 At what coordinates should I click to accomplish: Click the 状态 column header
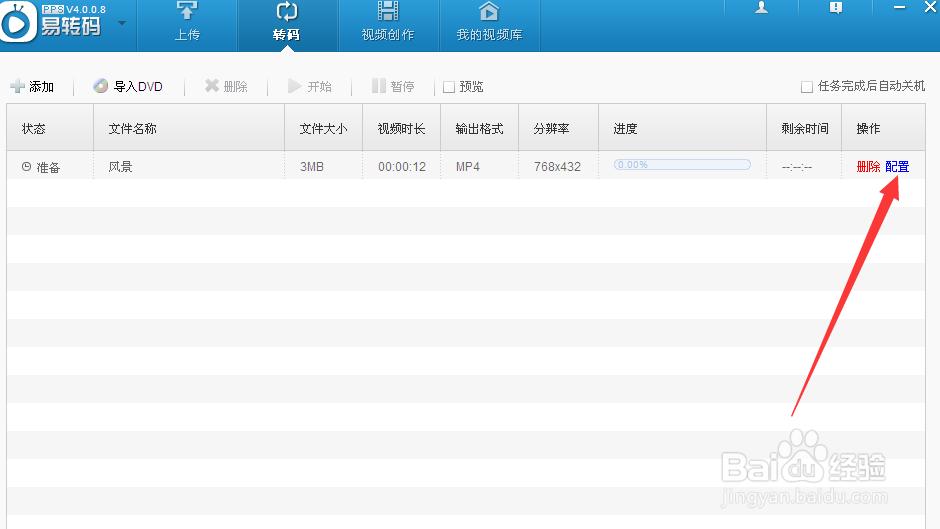(x=50, y=128)
